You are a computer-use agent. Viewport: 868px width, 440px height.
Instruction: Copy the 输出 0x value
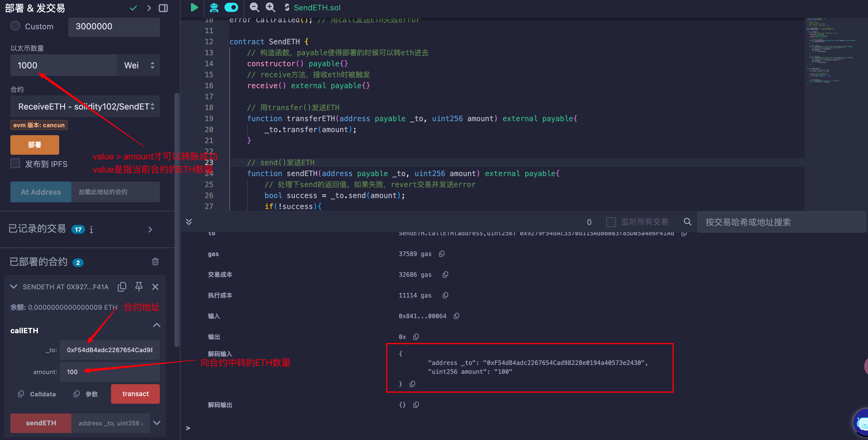(x=416, y=337)
